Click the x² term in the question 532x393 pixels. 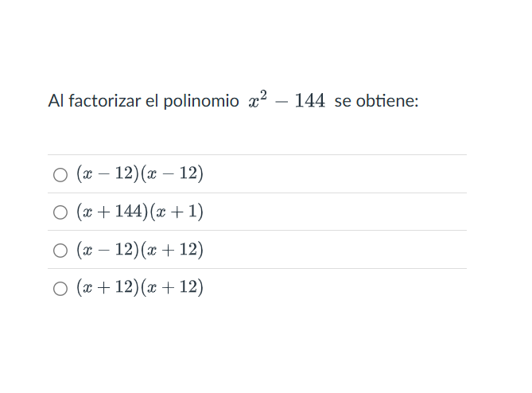pos(258,100)
